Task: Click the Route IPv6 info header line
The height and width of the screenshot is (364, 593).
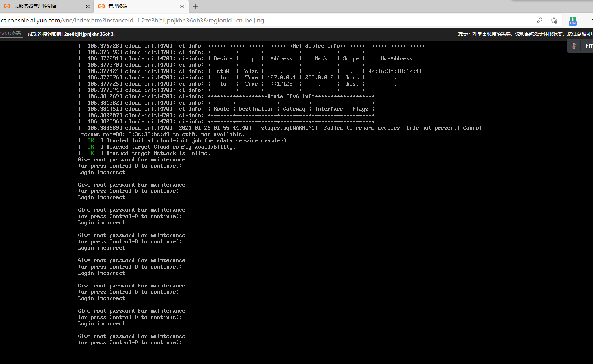Action: 291,97
